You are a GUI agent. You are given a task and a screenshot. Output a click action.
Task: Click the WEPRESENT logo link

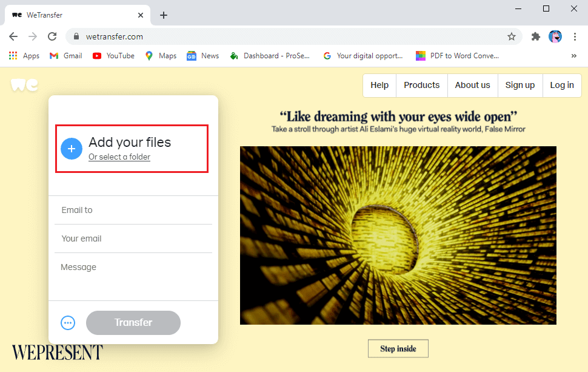(57, 353)
